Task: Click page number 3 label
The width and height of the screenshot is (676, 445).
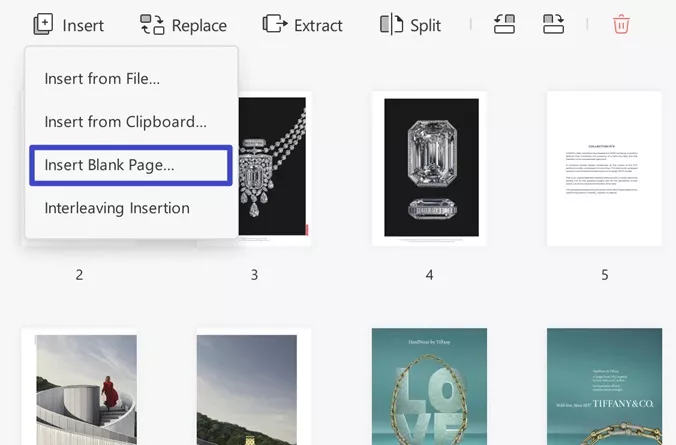Action: click(x=254, y=275)
